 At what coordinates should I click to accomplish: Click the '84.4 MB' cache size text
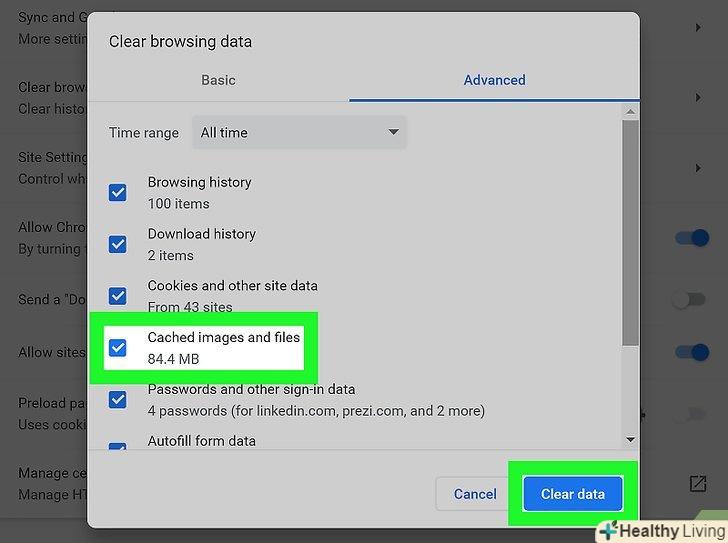173,359
